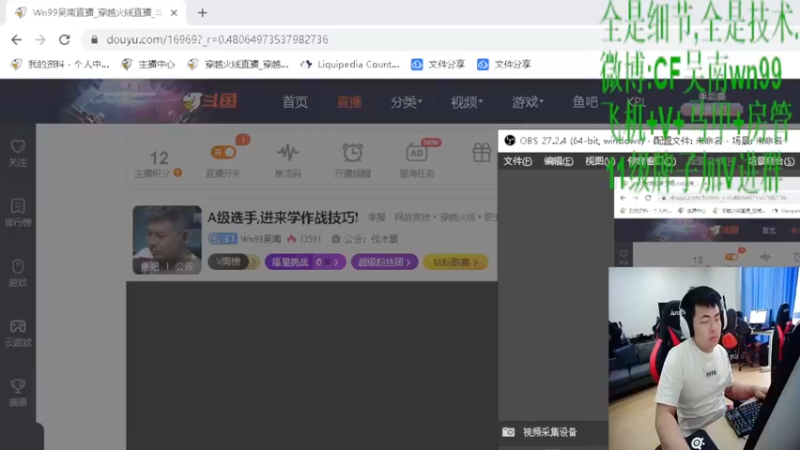This screenshot has width=800, height=450.
Task: Open 鱼吧 link on avatar
Action: [x=149, y=266]
